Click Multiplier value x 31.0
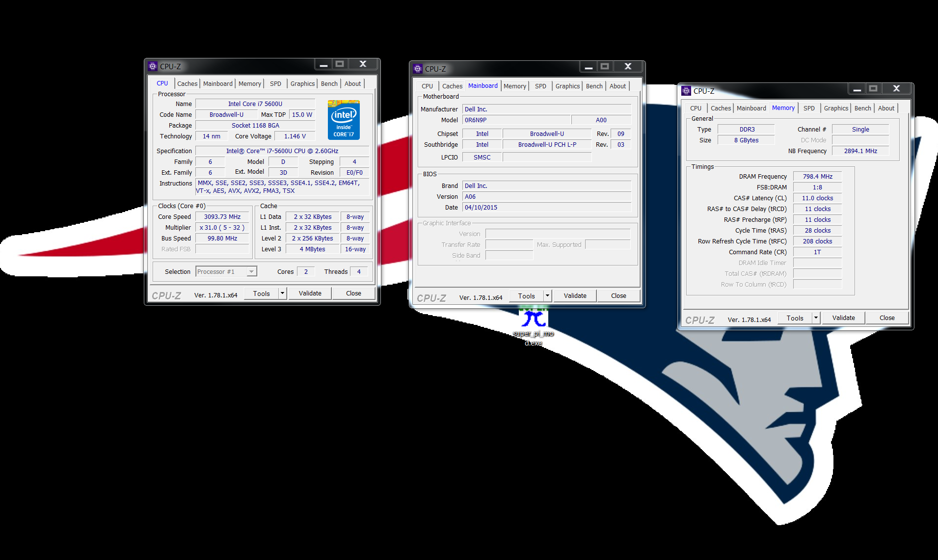The height and width of the screenshot is (560, 938). click(222, 228)
